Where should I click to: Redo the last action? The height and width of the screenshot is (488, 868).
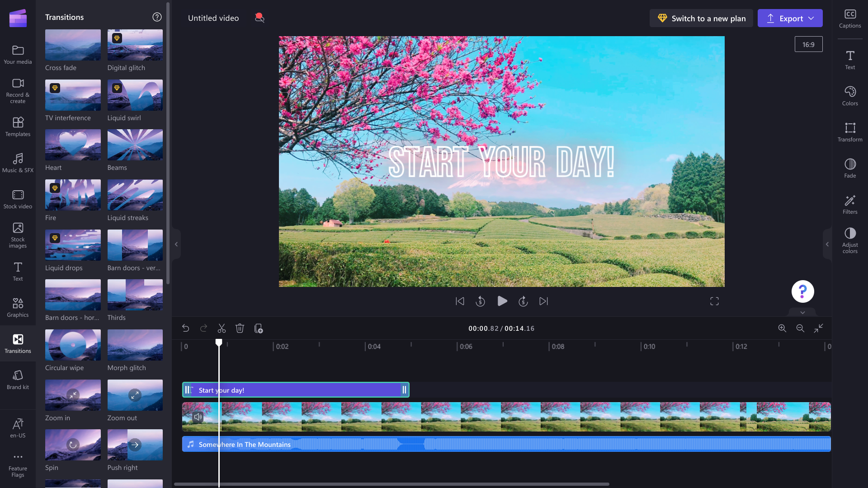[203, 328]
